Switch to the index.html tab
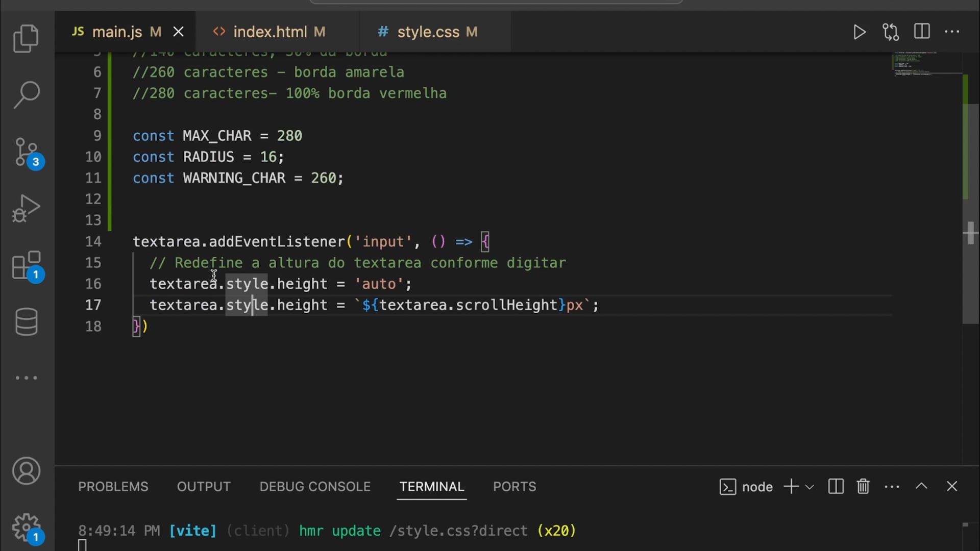This screenshot has width=980, height=551. coord(270,32)
